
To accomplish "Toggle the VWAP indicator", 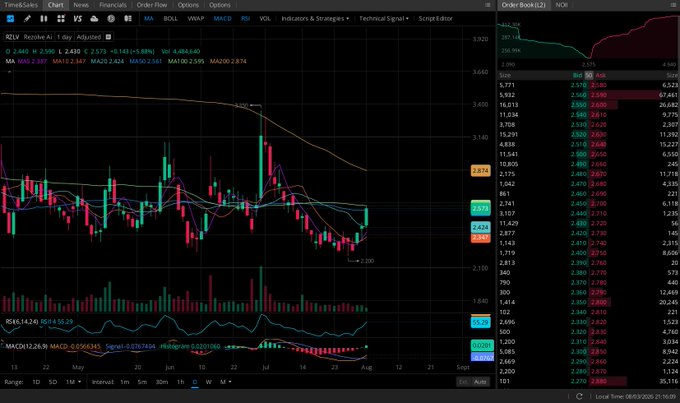I will 196,18.
